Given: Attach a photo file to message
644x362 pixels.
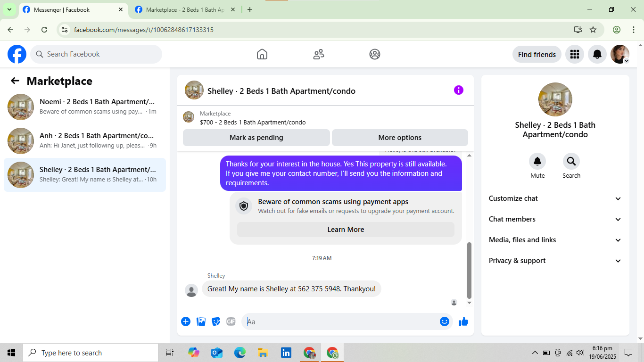Looking at the screenshot, I should tap(201, 321).
